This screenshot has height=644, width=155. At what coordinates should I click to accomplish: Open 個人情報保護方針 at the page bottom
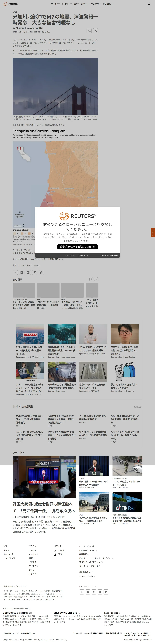tap(114, 633)
